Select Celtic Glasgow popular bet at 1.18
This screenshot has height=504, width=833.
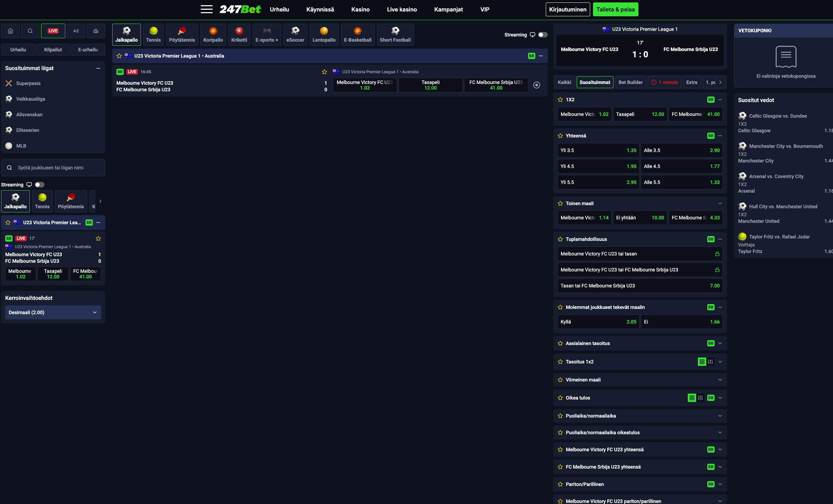(785, 131)
